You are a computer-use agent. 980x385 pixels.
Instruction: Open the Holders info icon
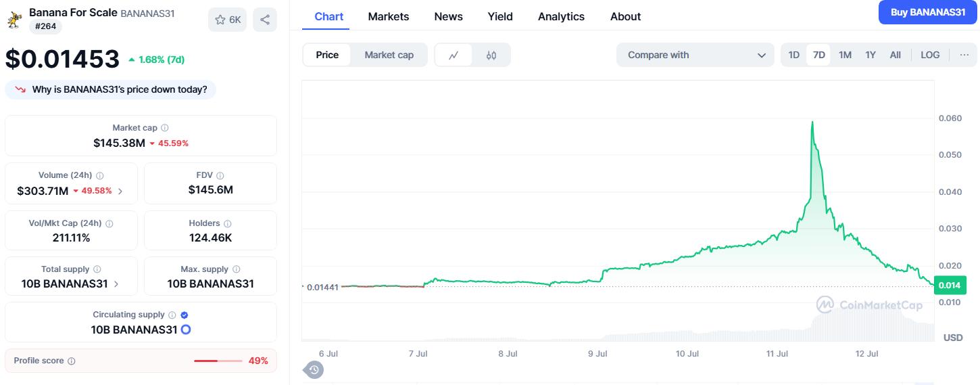(x=228, y=223)
